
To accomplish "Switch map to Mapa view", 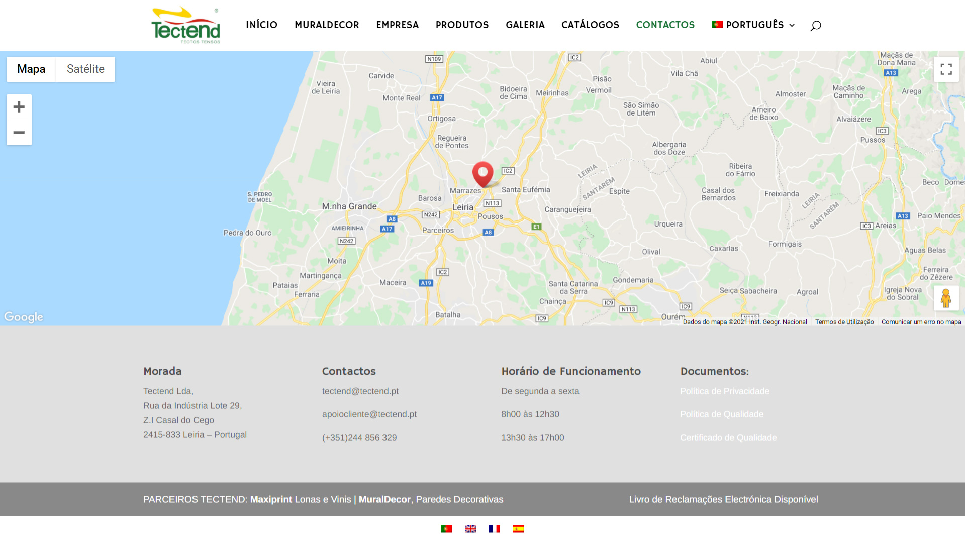I will point(31,69).
